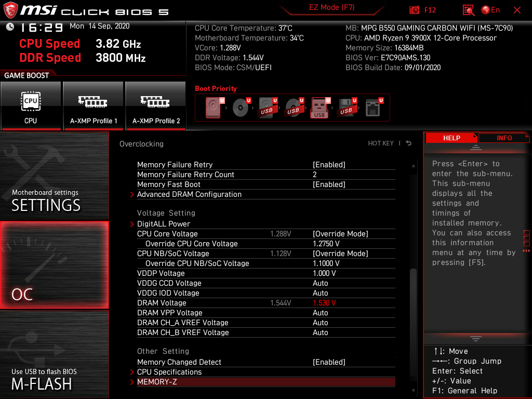532x399 pixels.
Task: Switch to the INFO tab
Action: 504,138
